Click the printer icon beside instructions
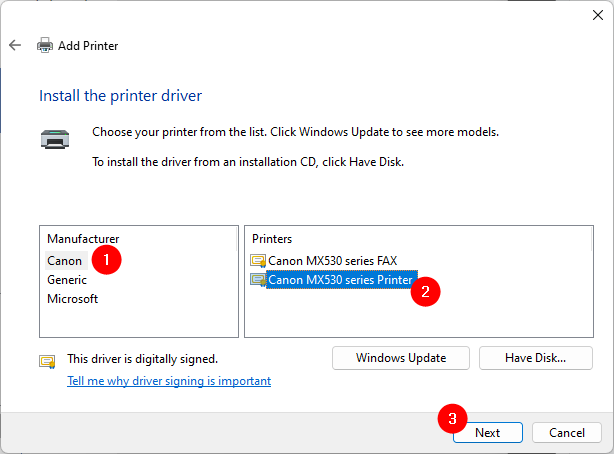The image size is (614, 454). [55, 139]
